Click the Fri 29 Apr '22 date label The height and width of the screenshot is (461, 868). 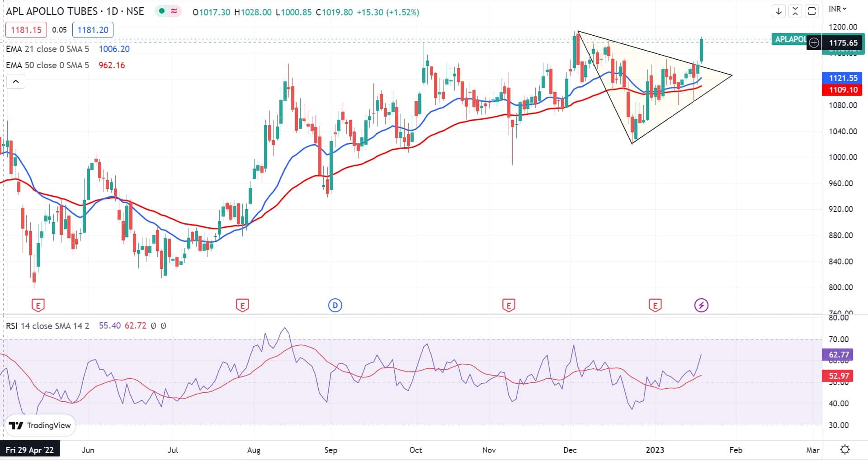(x=30, y=450)
